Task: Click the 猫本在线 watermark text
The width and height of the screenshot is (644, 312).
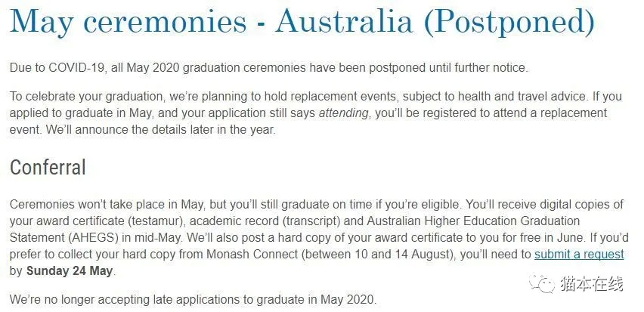Action: point(592,285)
